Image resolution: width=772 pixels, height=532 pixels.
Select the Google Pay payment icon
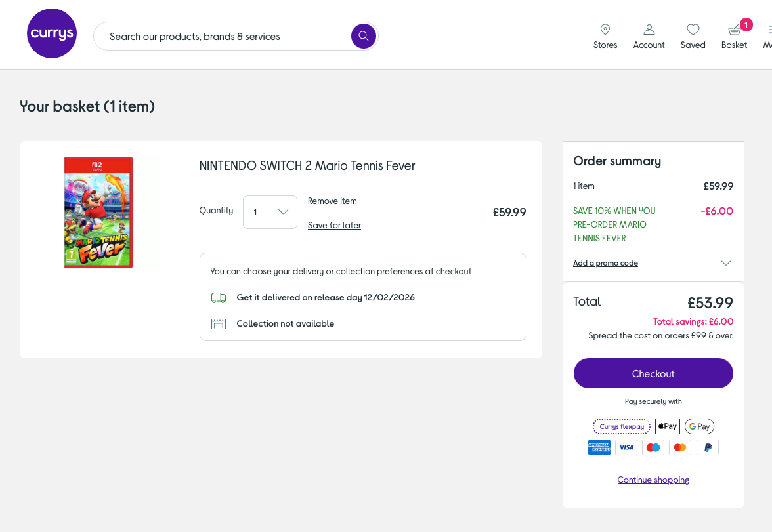699,426
